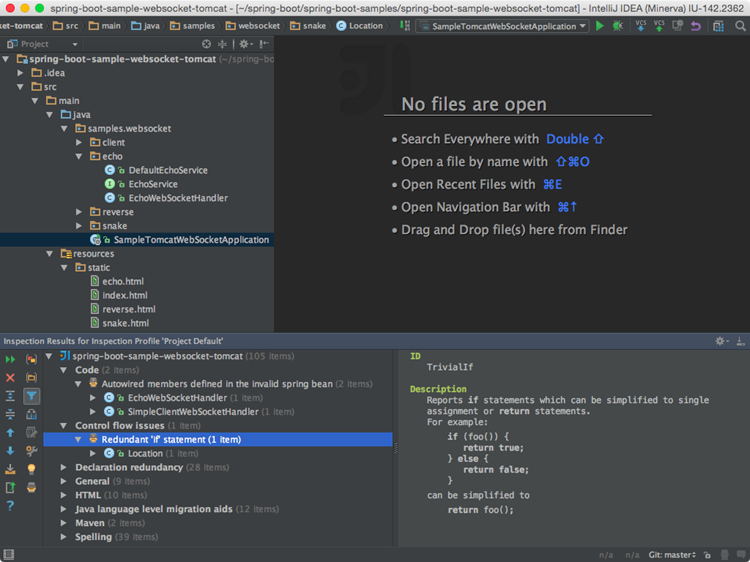
Task: Click the main breadcrumb in the navigation bar
Action: (104, 26)
